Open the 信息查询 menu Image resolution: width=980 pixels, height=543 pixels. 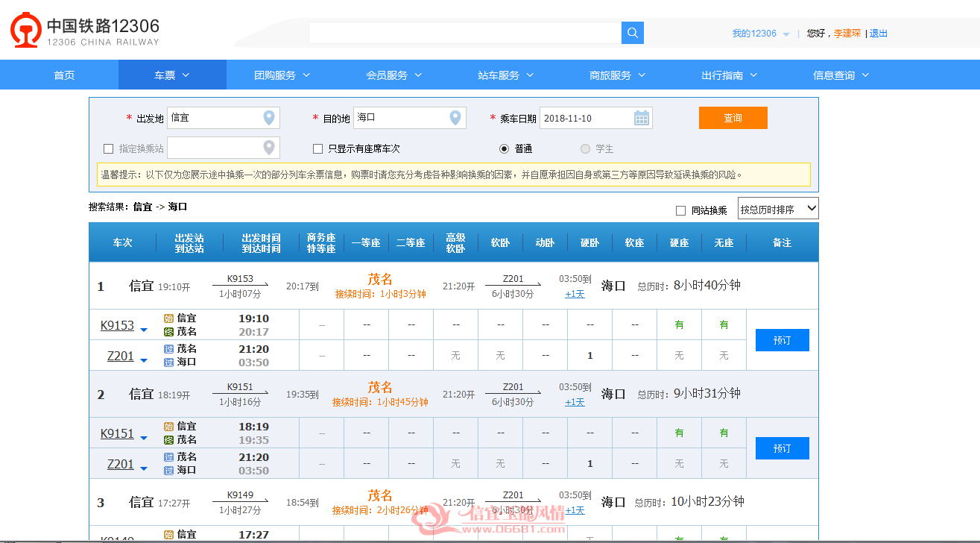841,75
